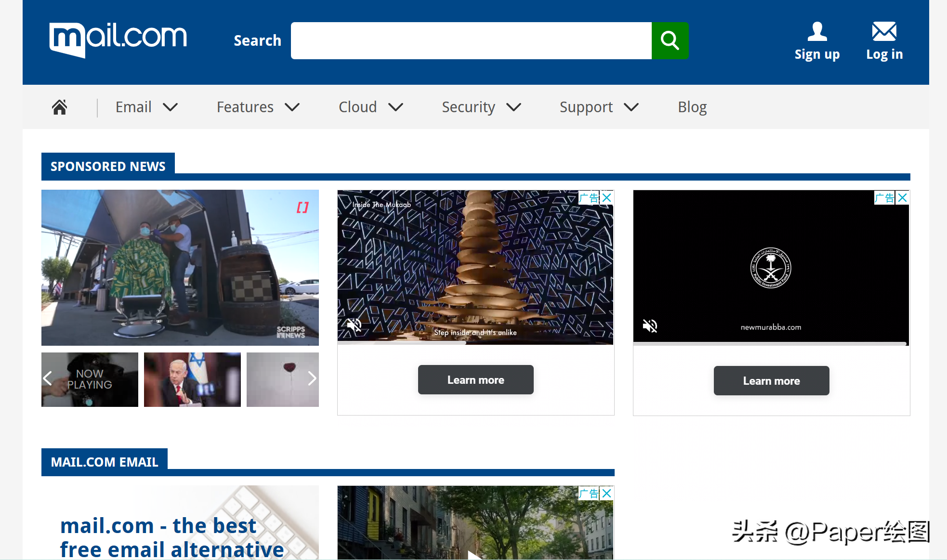Go to the home icon in the navigation bar
This screenshot has height=560, width=947.
[x=60, y=107]
